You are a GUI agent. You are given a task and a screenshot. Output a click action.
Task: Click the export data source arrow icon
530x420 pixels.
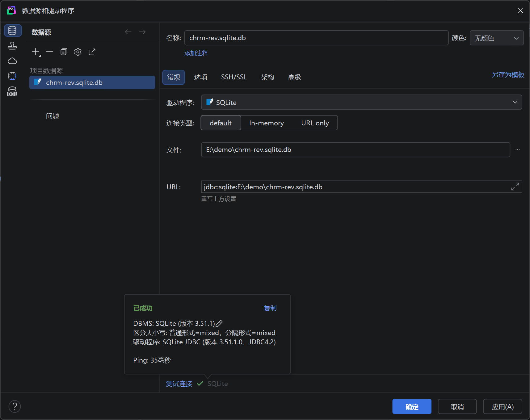coord(92,52)
